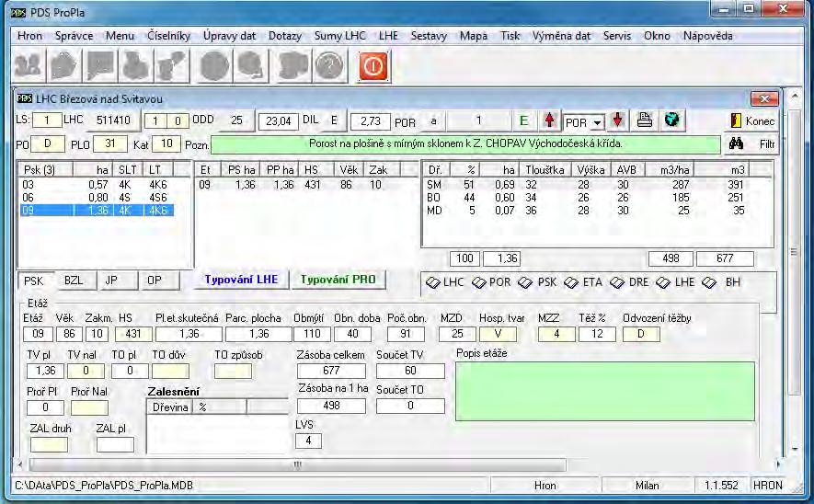Click the PDS icon in LHC window title
Viewport: 814px width, 504px height.
click(x=25, y=98)
